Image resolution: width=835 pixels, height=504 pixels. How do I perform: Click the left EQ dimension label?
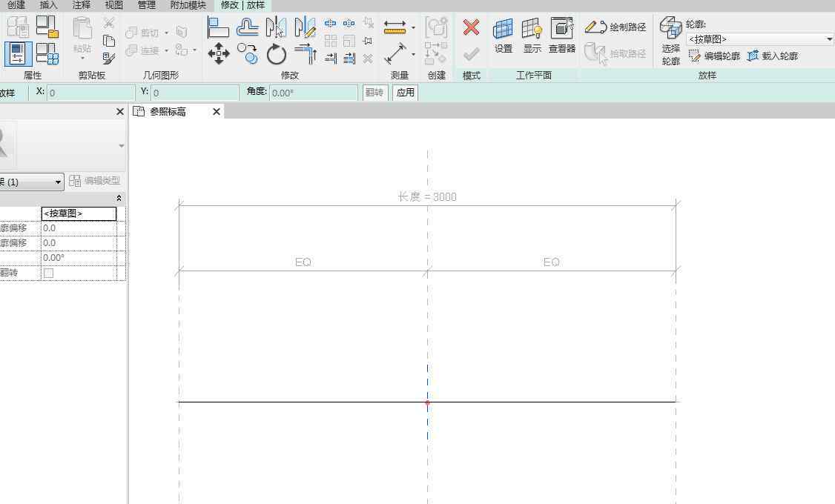tap(303, 262)
